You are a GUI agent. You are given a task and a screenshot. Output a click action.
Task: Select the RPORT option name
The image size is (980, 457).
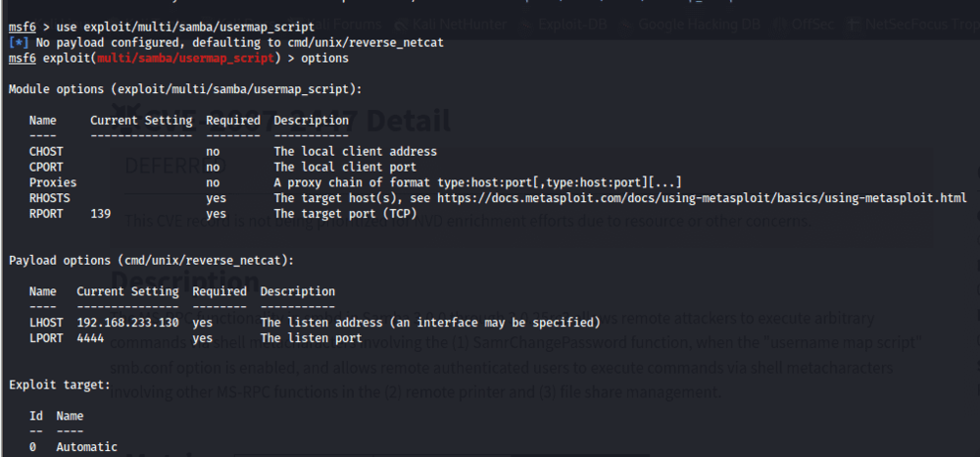pyautogui.click(x=46, y=214)
